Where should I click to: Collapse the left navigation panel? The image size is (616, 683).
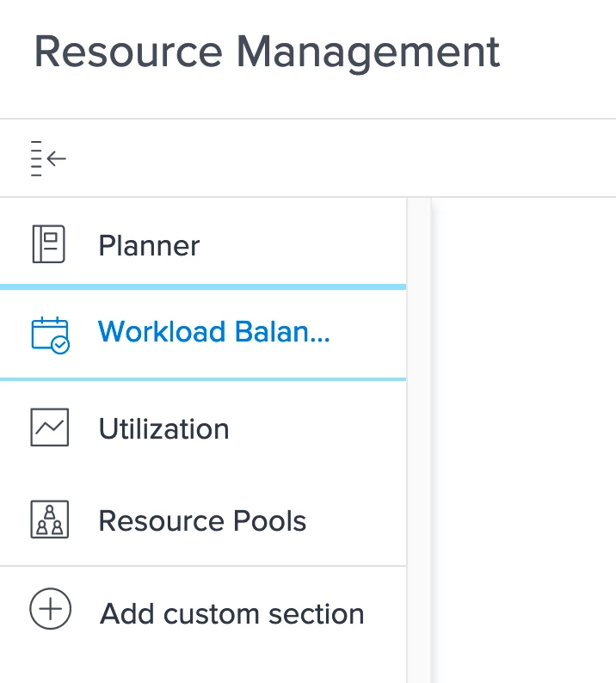(x=48, y=158)
